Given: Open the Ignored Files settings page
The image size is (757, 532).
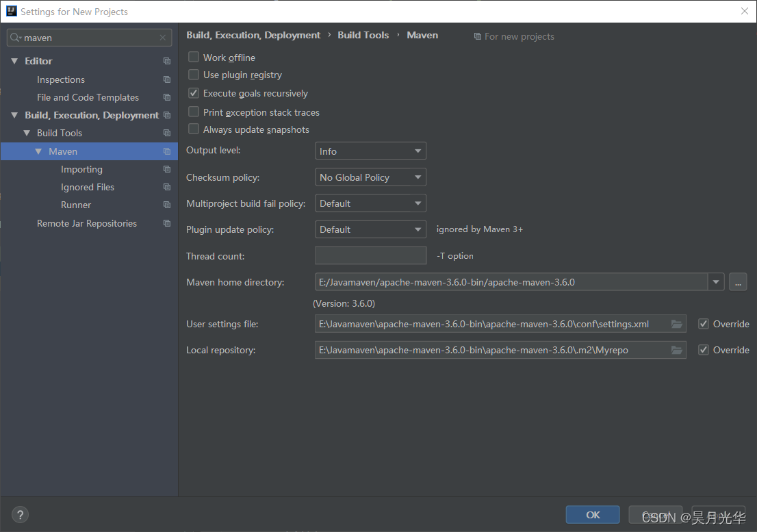Looking at the screenshot, I should pyautogui.click(x=88, y=187).
